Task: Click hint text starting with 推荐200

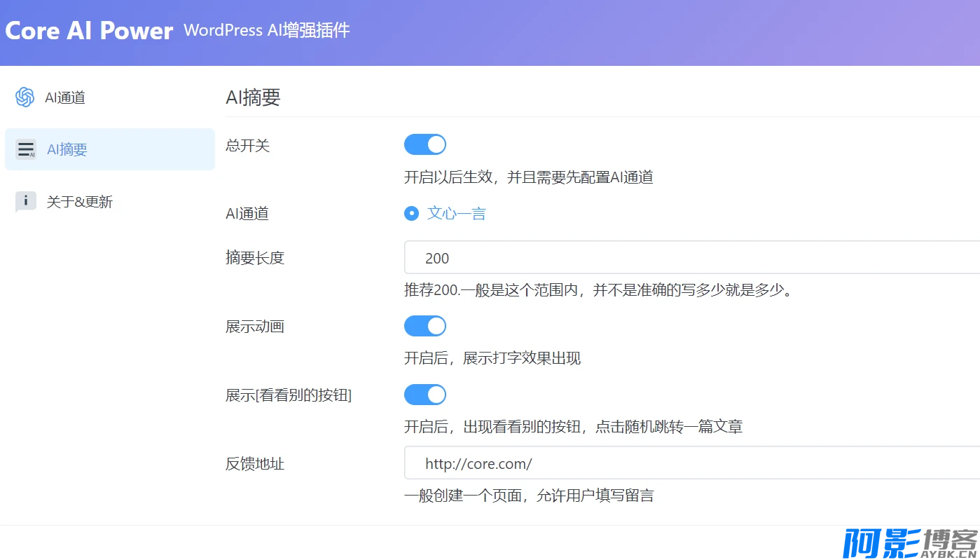Action: point(599,289)
